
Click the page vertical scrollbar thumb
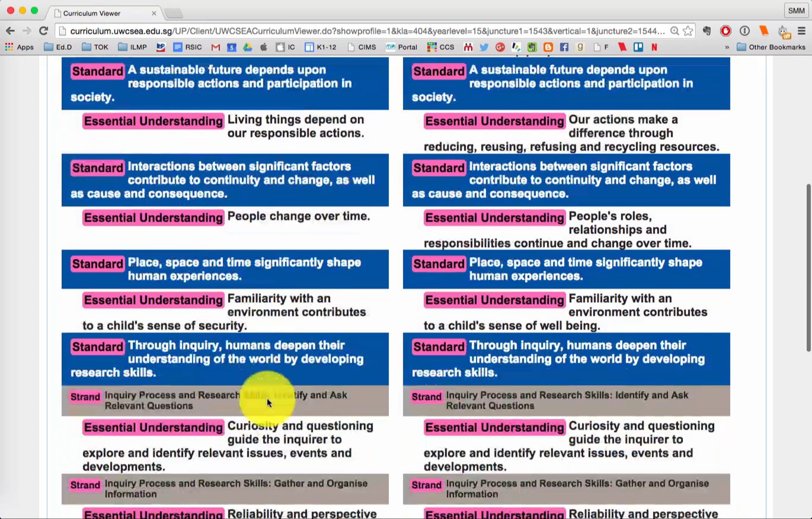click(x=809, y=267)
